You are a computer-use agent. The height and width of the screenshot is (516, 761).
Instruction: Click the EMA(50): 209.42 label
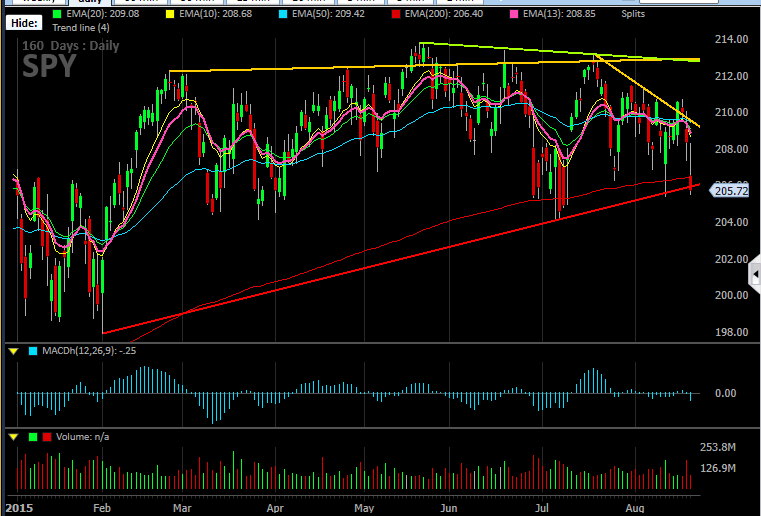328,14
